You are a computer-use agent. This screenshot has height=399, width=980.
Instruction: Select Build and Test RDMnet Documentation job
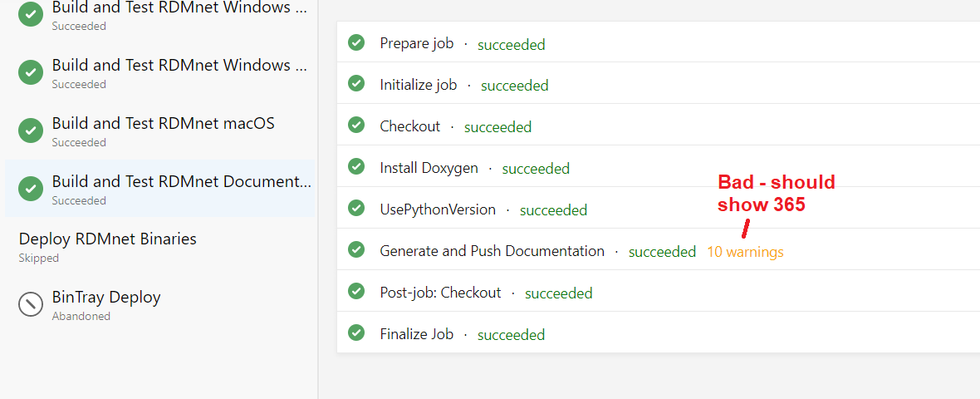pos(181,182)
